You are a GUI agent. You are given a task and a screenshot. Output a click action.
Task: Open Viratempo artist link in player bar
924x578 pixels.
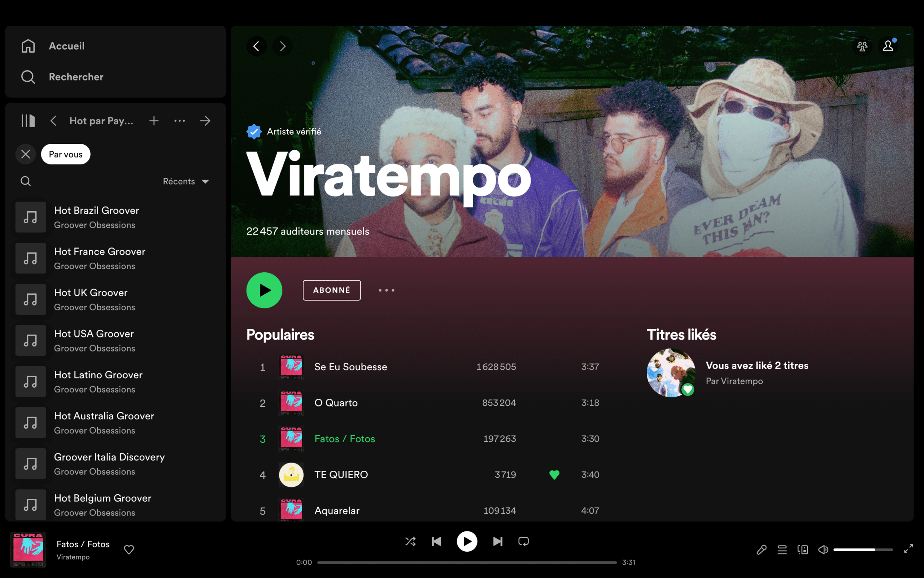click(73, 557)
